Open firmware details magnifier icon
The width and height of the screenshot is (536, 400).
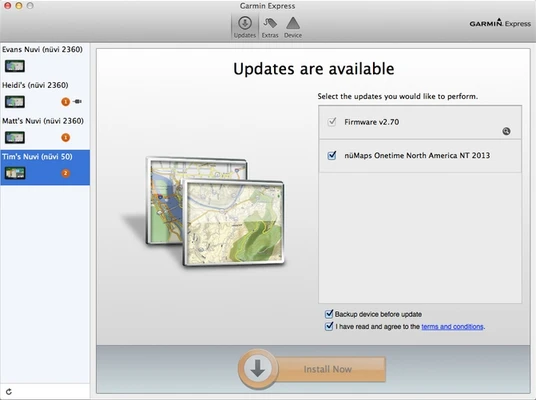pyautogui.click(x=506, y=131)
